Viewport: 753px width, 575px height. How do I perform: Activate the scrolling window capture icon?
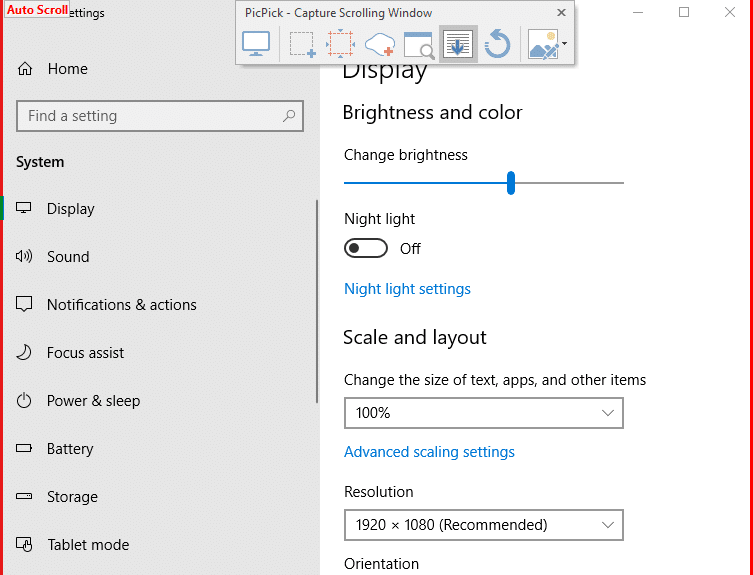coord(458,44)
